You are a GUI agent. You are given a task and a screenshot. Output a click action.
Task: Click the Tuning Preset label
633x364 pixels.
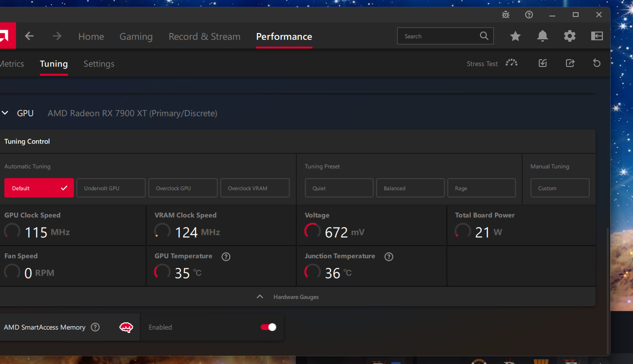click(322, 166)
